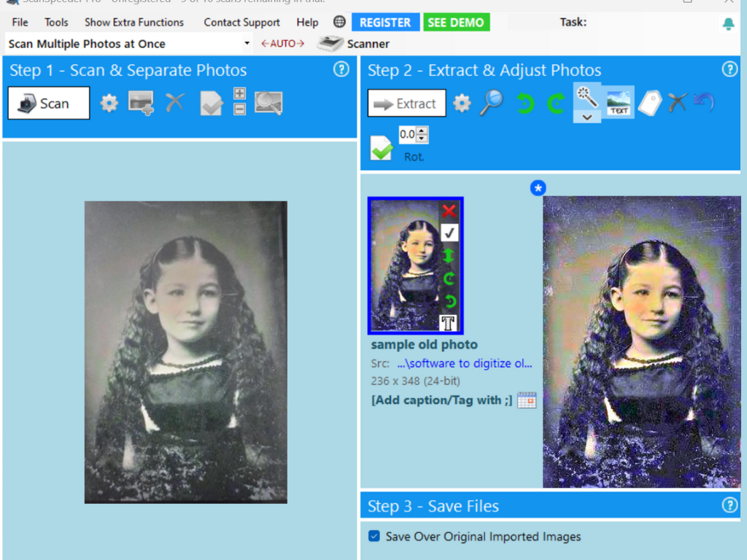Click the add image file icon

pos(141,103)
